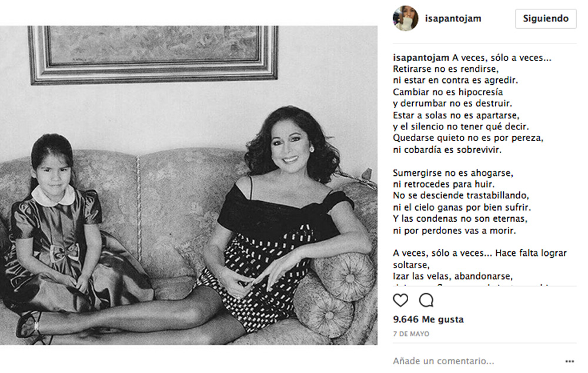Click the line ni por perdones vas a morir
588x373 pixels.
455,231
